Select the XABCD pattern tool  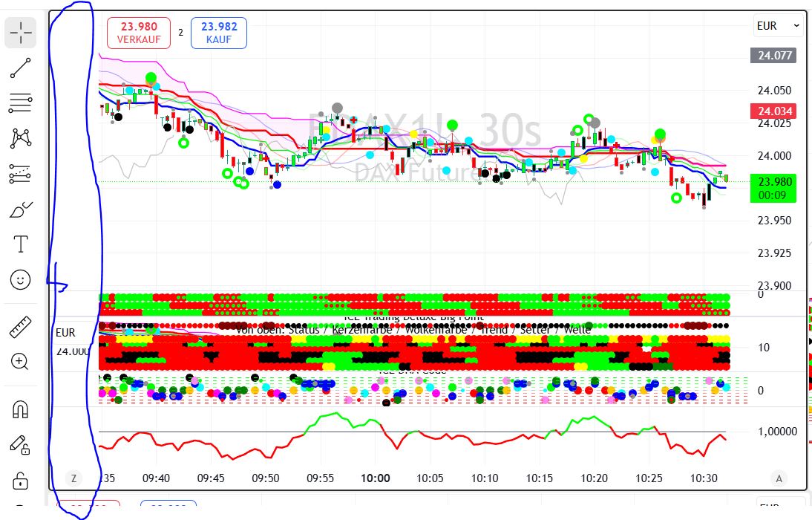(21, 138)
